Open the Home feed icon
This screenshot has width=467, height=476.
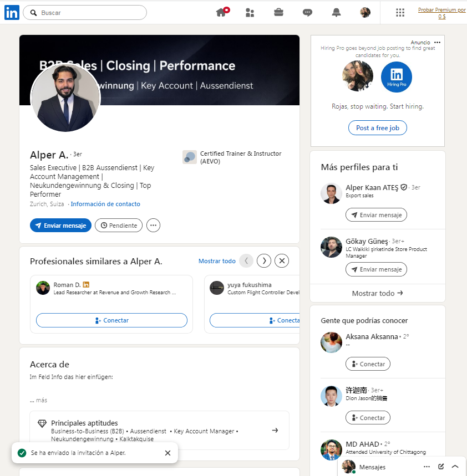[x=222, y=12]
